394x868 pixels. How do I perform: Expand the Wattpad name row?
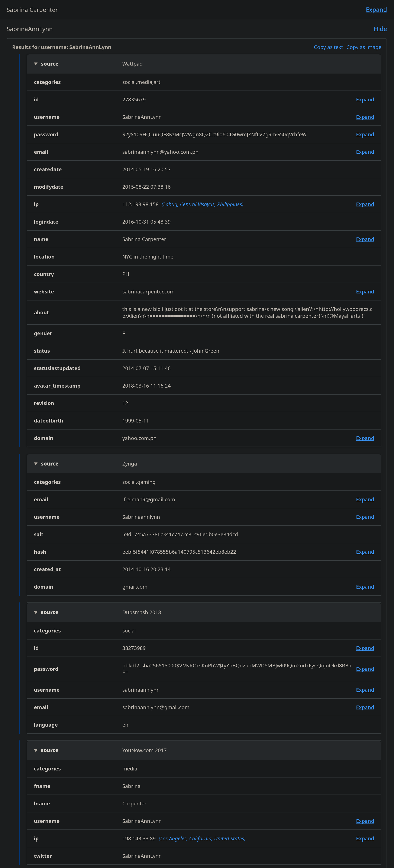[x=365, y=239]
